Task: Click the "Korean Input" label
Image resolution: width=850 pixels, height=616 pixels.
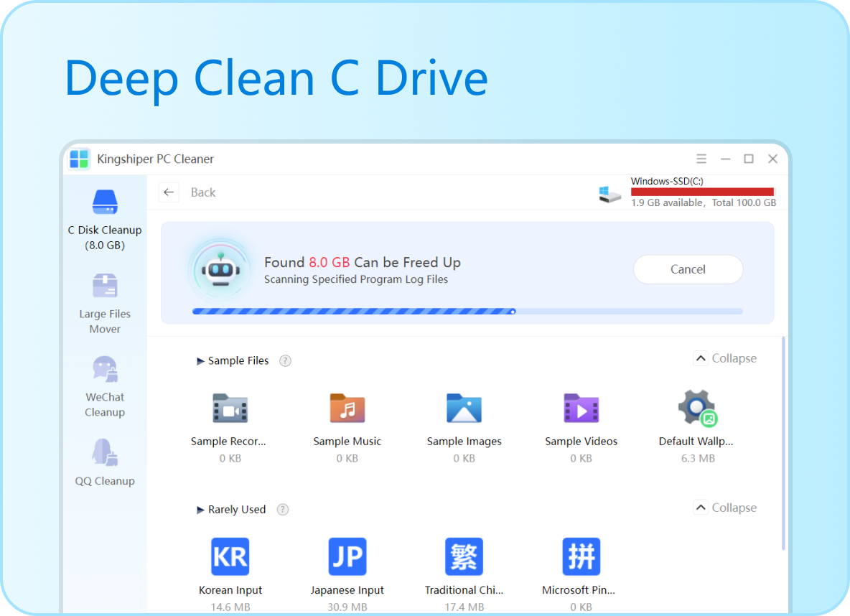Action: (x=230, y=590)
